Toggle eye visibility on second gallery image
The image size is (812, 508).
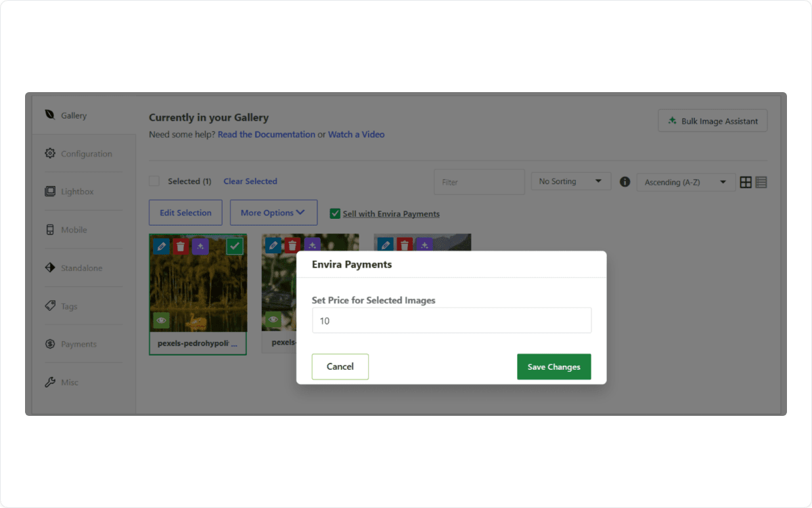273,320
